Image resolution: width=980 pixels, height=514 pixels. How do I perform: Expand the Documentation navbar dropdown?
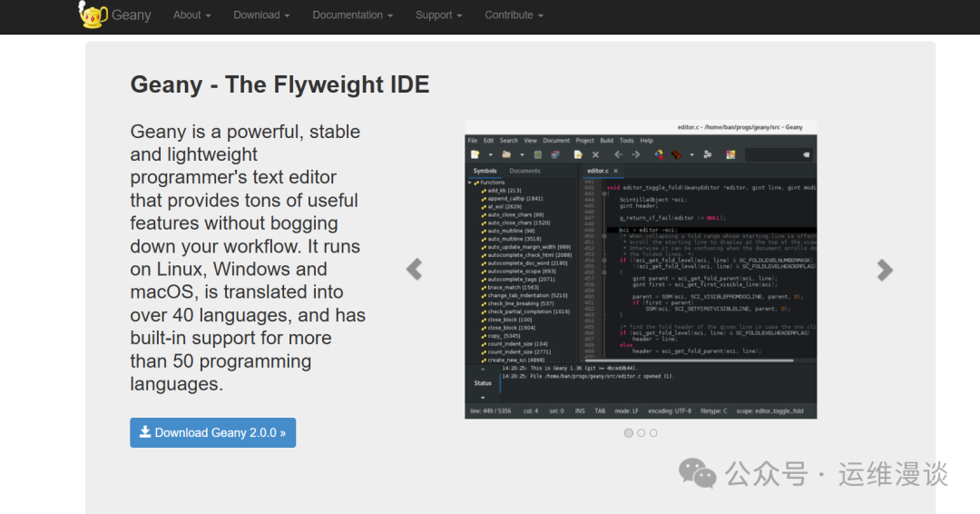tap(353, 15)
